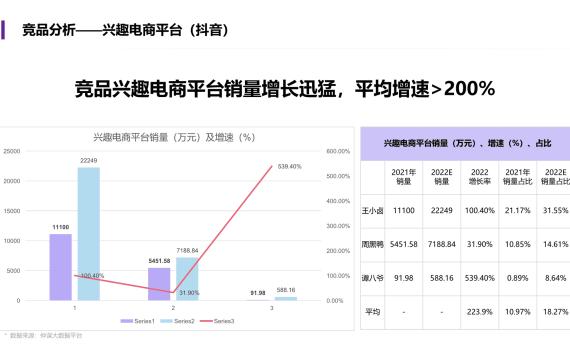Click right axis value 500.00%

point(338,176)
